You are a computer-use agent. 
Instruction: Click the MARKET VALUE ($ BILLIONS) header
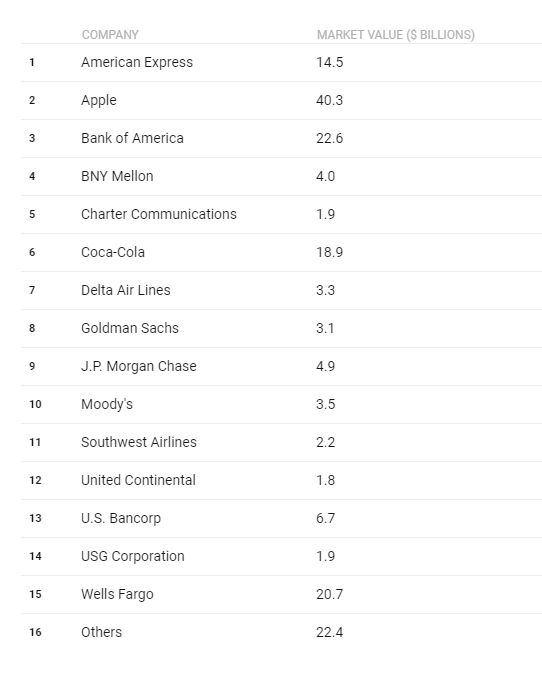395,35
